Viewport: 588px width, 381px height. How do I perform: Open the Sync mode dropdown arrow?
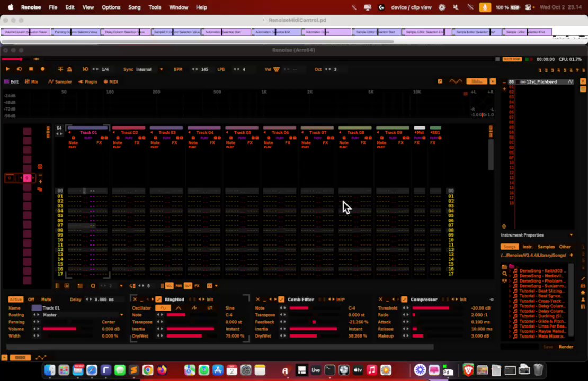click(161, 69)
